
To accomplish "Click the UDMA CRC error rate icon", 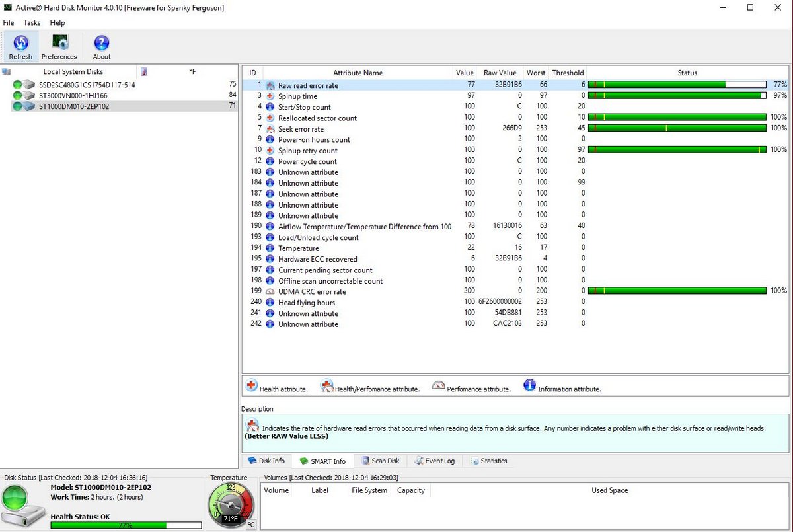I will point(270,291).
